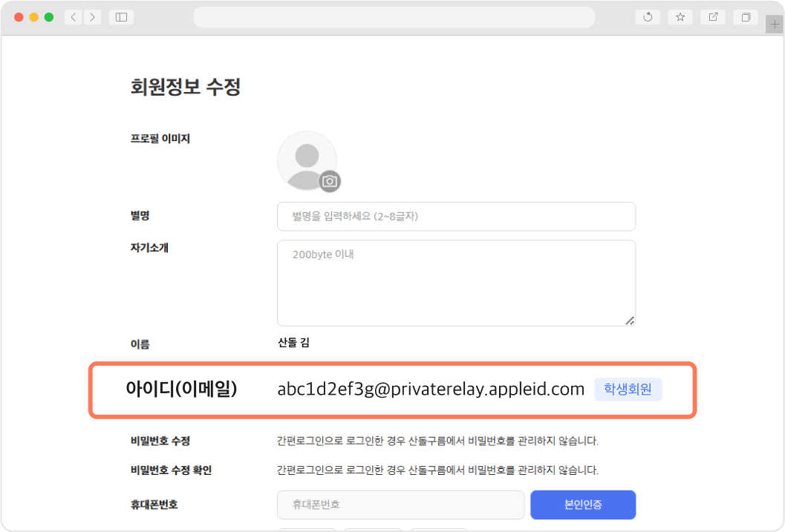Click the 회원정보 수정 page heading
This screenshot has width=785, height=532.
pyautogui.click(x=186, y=87)
